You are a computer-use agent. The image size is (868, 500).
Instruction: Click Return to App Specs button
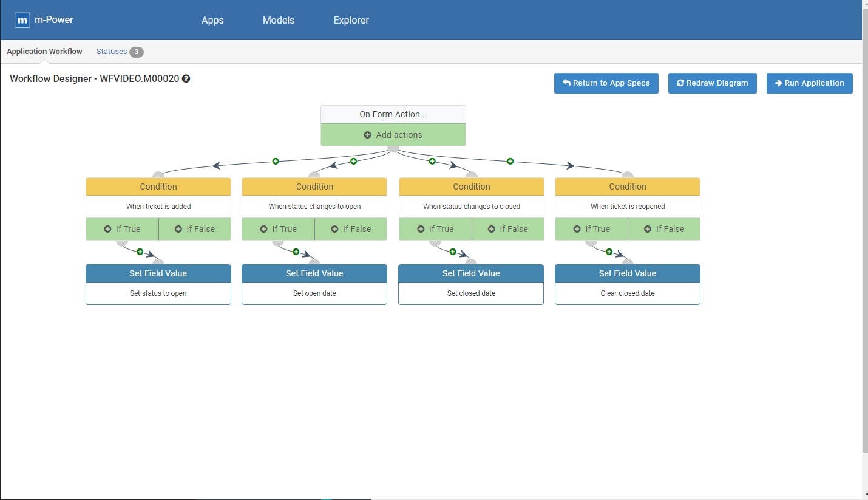pos(606,83)
